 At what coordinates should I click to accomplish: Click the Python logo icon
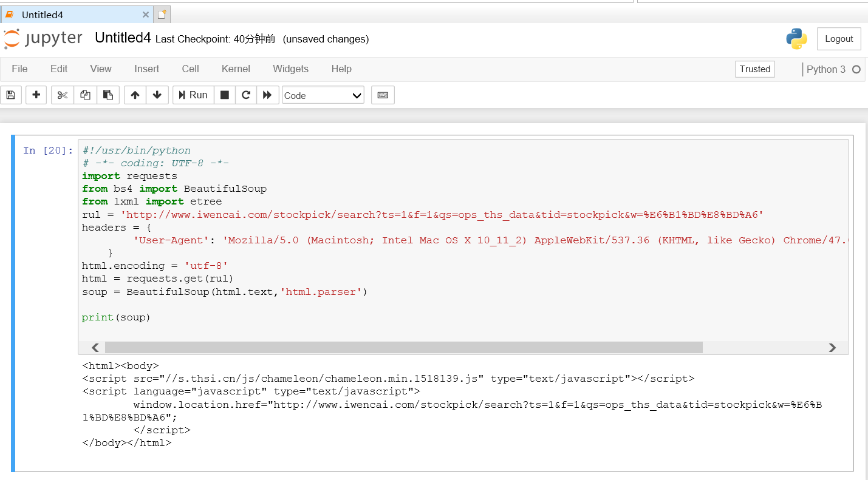796,39
